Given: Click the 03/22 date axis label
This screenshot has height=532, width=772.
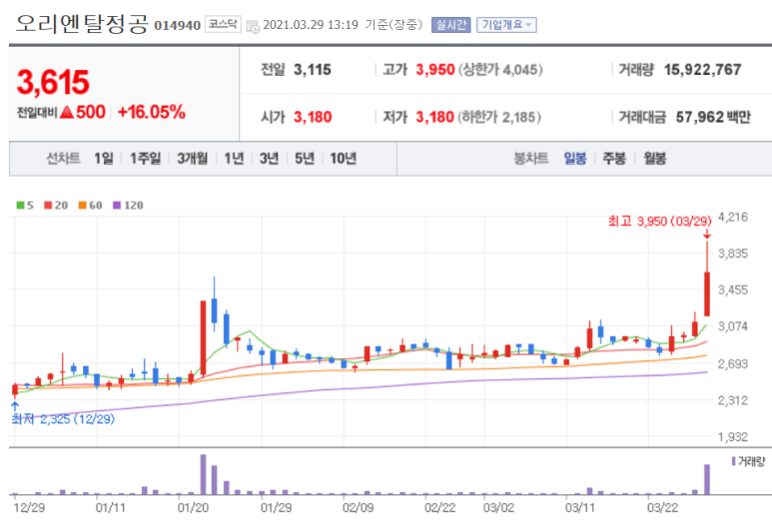Looking at the screenshot, I should tap(662, 508).
